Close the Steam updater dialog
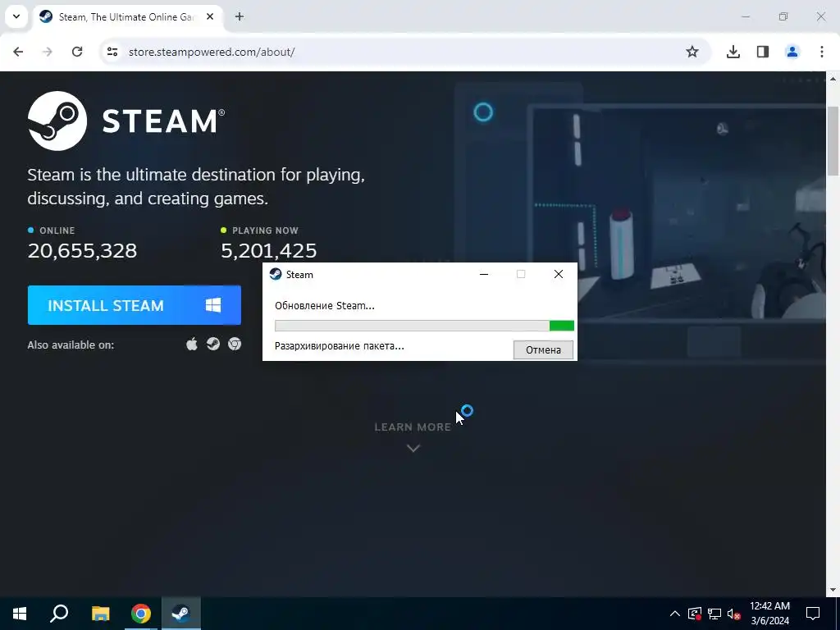 tap(558, 274)
